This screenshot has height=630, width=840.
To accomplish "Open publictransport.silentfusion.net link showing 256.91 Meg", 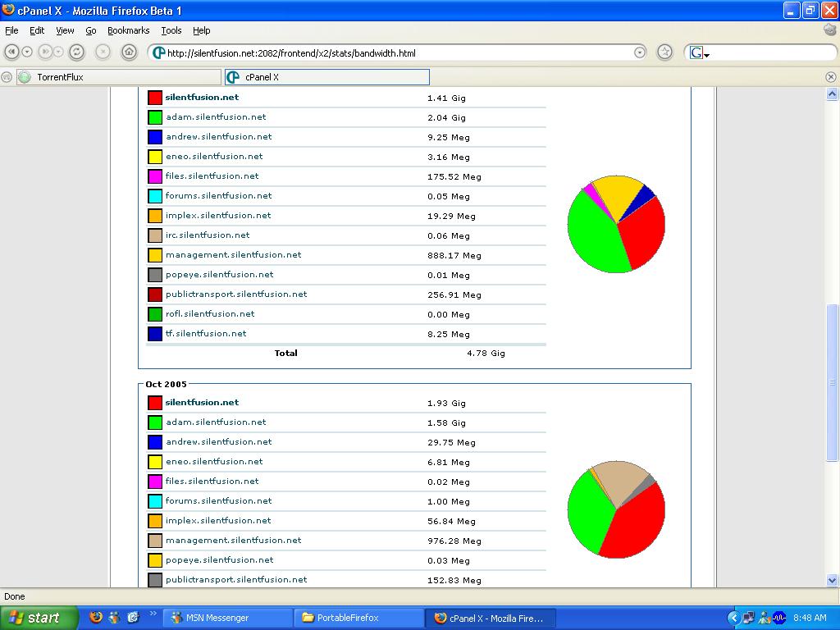I will 236,294.
